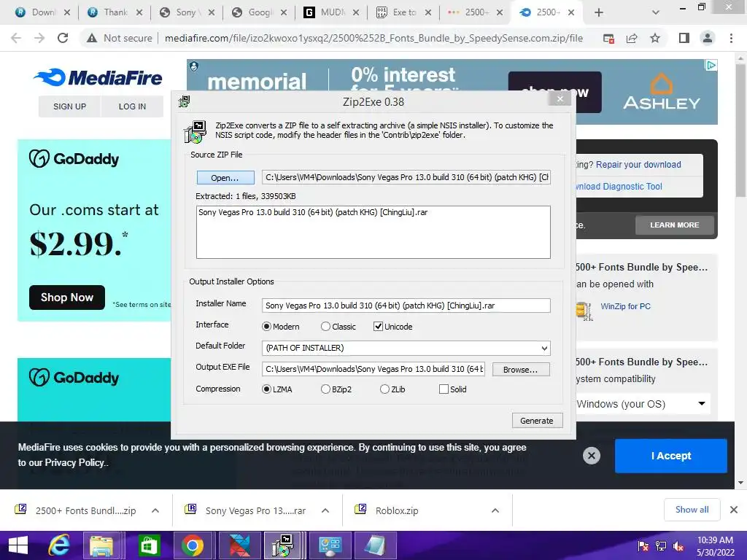Screen dimensions: 747x560
Task: Click the network tray icon
Action: click(x=661, y=546)
